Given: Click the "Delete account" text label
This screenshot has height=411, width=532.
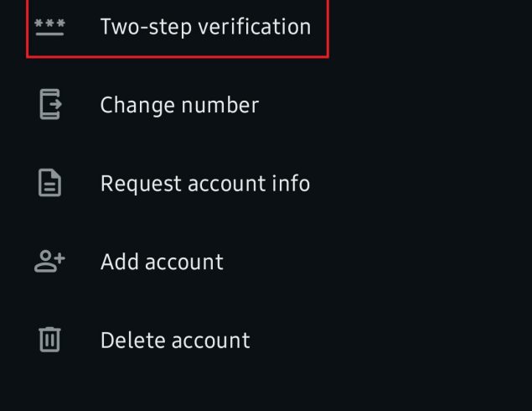Looking at the screenshot, I should tap(175, 341).
